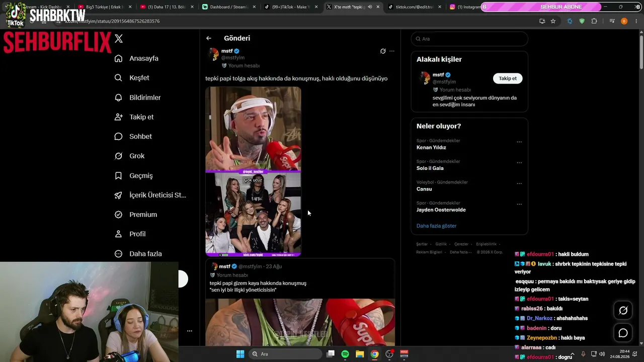The width and height of the screenshot is (644, 362).
Task: Switch to the (99+) TikTok Make Your Day tab
Action: tap(291, 7)
